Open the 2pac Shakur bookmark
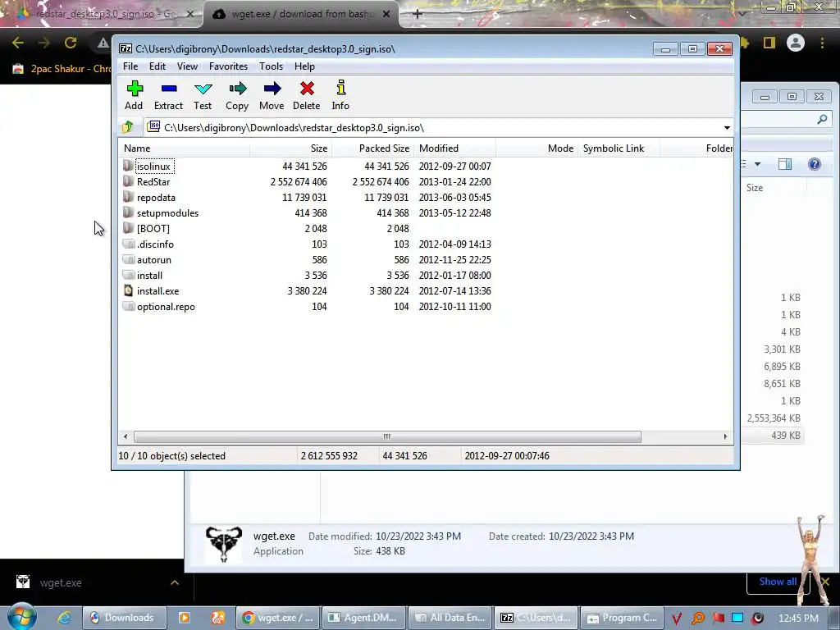This screenshot has height=630, width=840. tap(62, 69)
